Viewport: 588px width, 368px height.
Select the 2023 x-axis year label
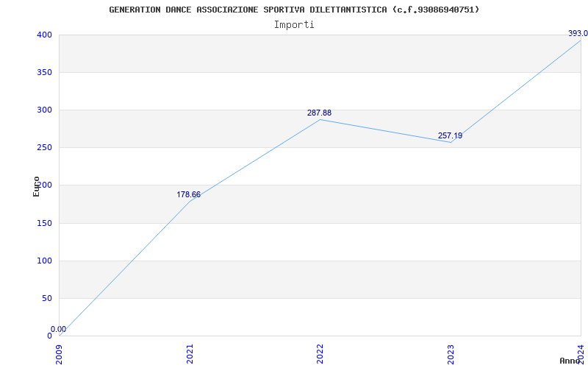point(451,354)
